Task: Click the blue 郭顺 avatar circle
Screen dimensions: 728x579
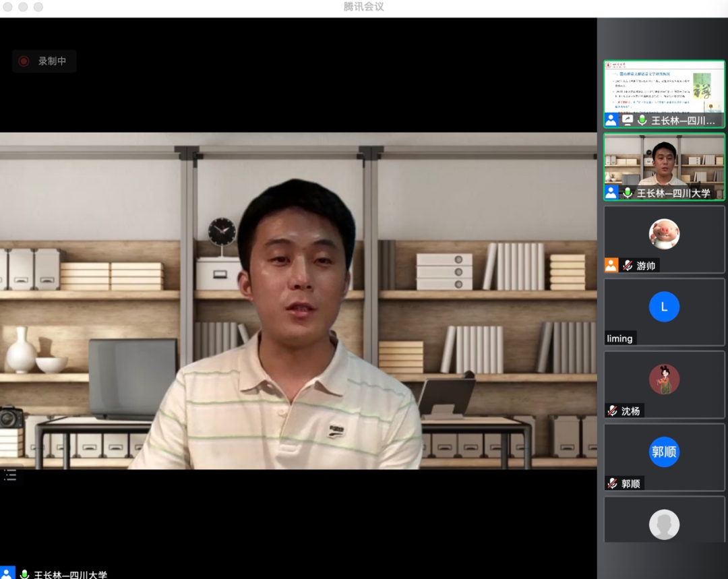Action: click(x=664, y=452)
